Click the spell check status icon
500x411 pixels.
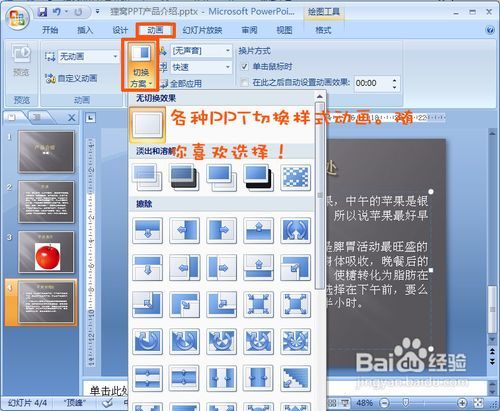click(x=107, y=404)
